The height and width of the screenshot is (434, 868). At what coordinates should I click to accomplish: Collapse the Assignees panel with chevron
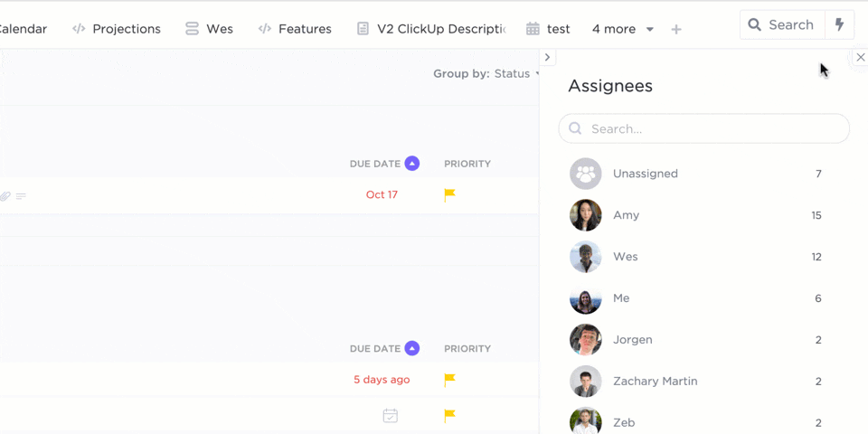pos(548,57)
